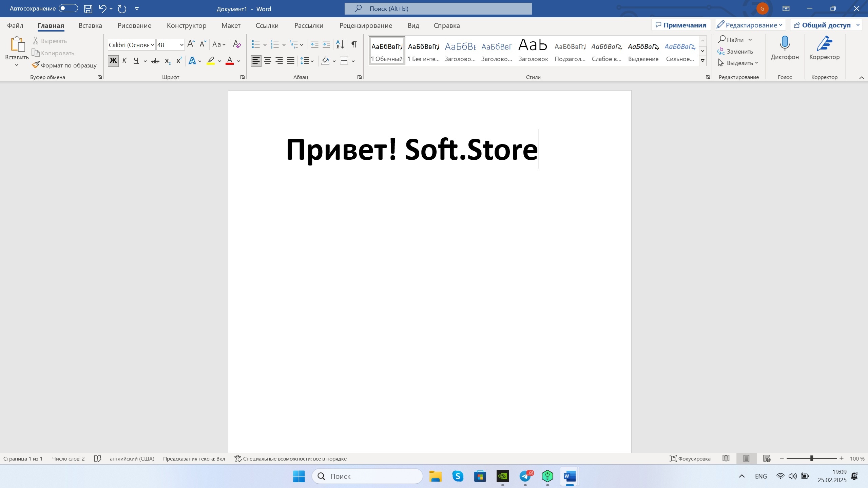Switch to the Макет tab
868x488 pixels.
(x=231, y=25)
